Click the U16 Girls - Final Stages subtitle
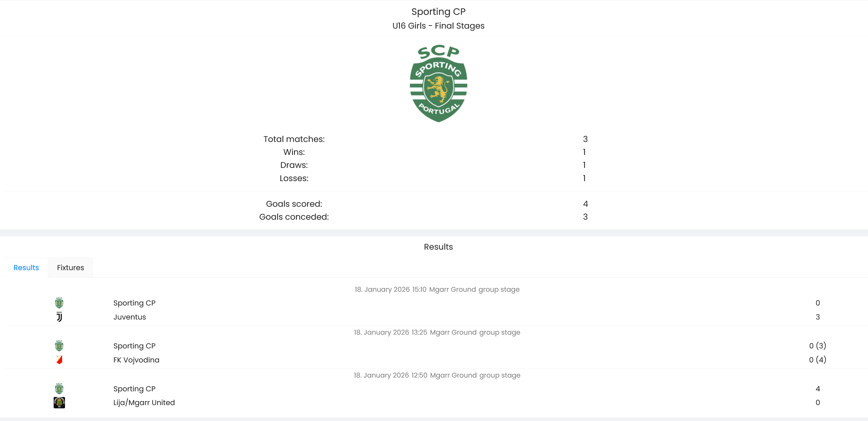The width and height of the screenshot is (868, 421). tap(438, 26)
